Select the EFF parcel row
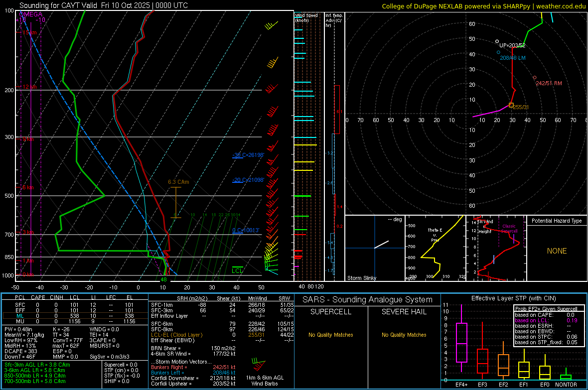Viewport: 588px width, 390px height. [75, 310]
